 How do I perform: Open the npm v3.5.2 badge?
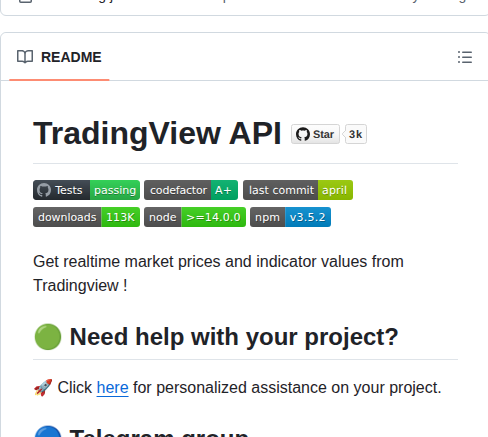click(290, 217)
